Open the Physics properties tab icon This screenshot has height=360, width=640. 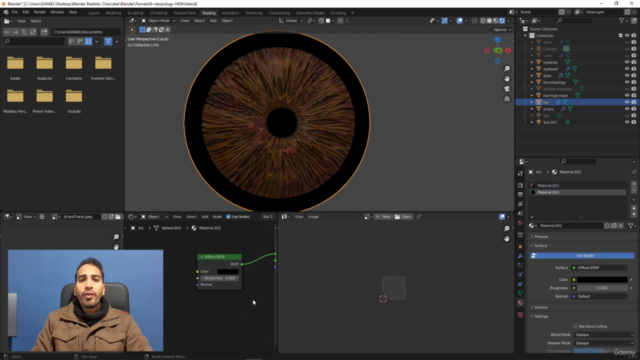tap(520, 275)
